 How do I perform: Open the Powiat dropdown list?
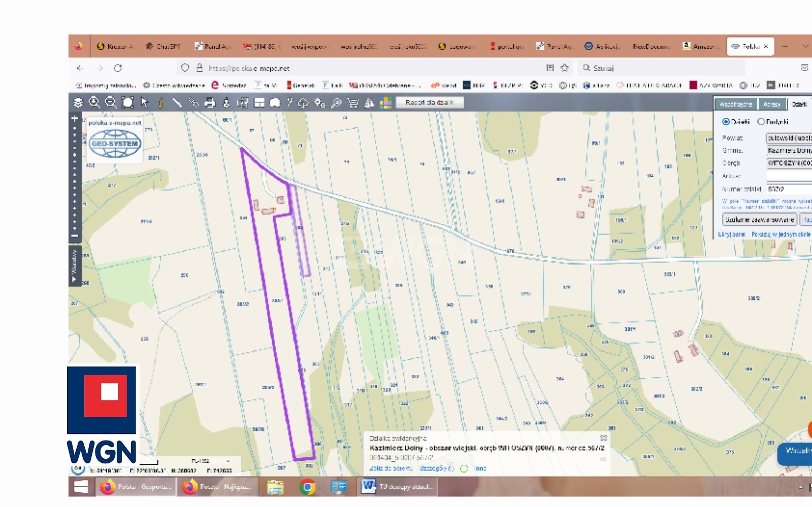[789, 138]
